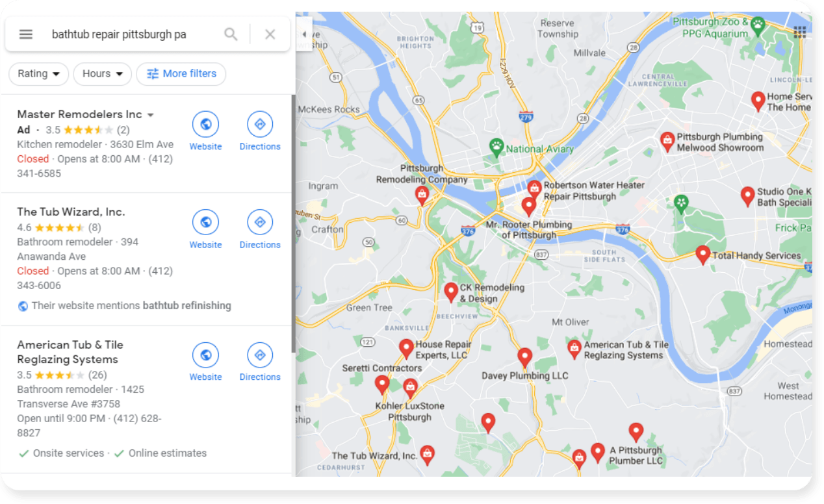Select the Total Handy Services map pin

702,254
